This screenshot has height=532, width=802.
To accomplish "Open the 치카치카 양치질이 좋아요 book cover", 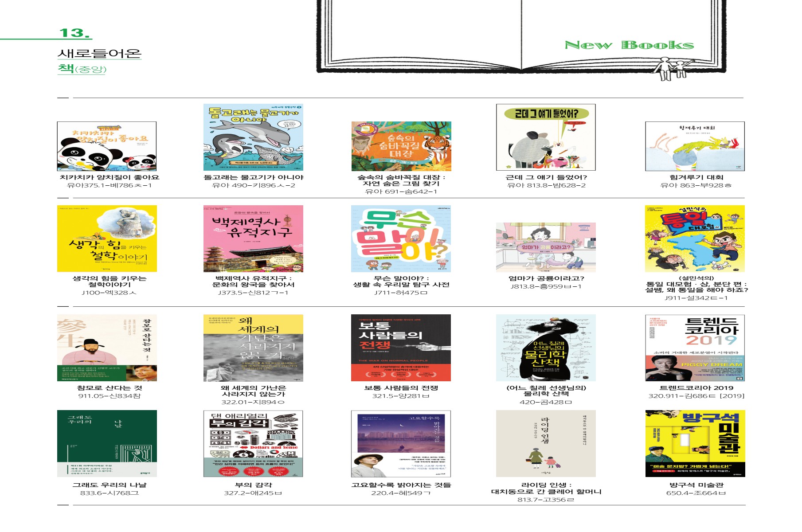I will pyautogui.click(x=107, y=146).
